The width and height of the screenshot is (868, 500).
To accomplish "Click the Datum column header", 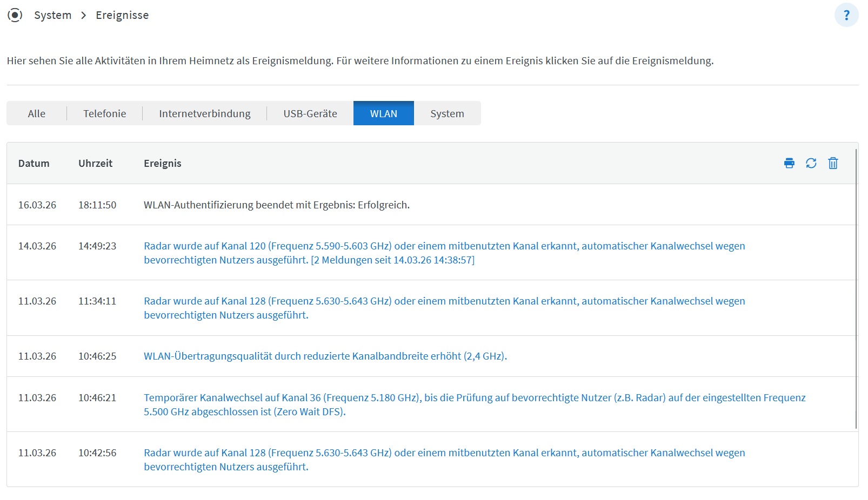I will coord(34,163).
